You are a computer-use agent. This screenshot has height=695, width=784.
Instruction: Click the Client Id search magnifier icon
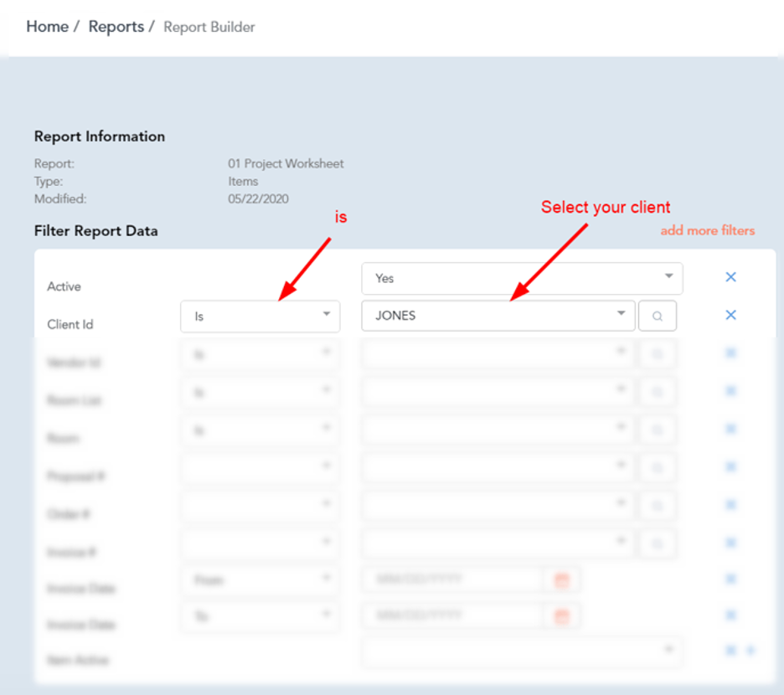tap(657, 316)
